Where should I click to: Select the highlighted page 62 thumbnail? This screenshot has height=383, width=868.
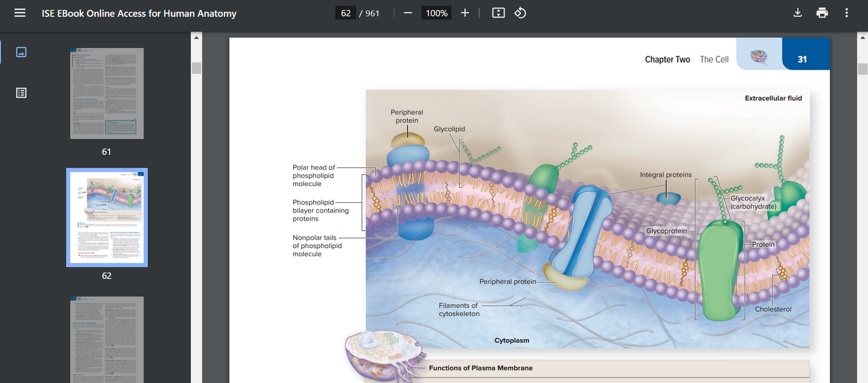coord(106,217)
